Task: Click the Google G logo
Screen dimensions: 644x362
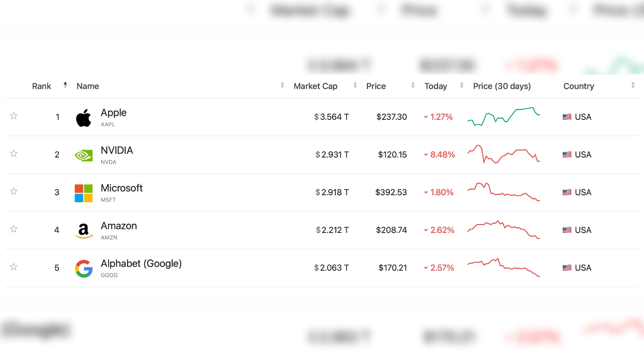Action: (83, 269)
